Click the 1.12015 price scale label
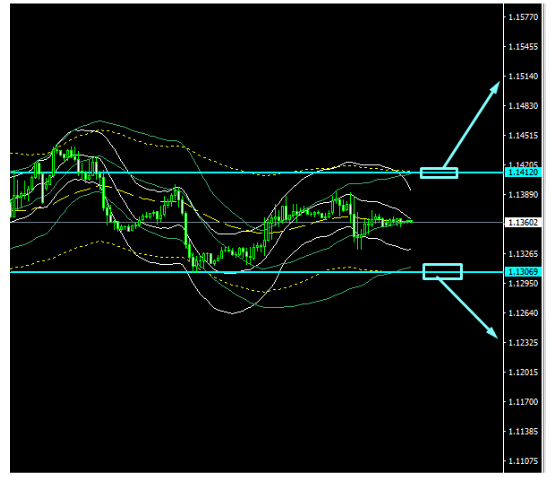The height and width of the screenshot is (477, 551). click(523, 372)
